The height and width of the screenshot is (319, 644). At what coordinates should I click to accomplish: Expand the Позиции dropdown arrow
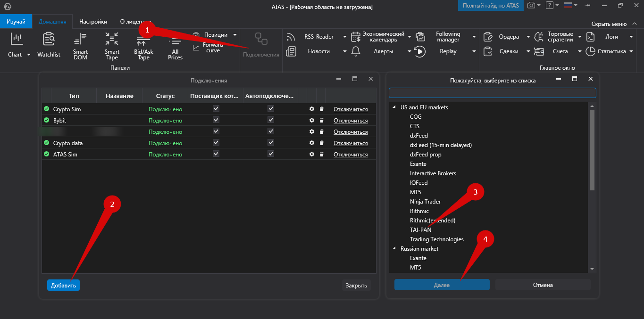click(235, 35)
